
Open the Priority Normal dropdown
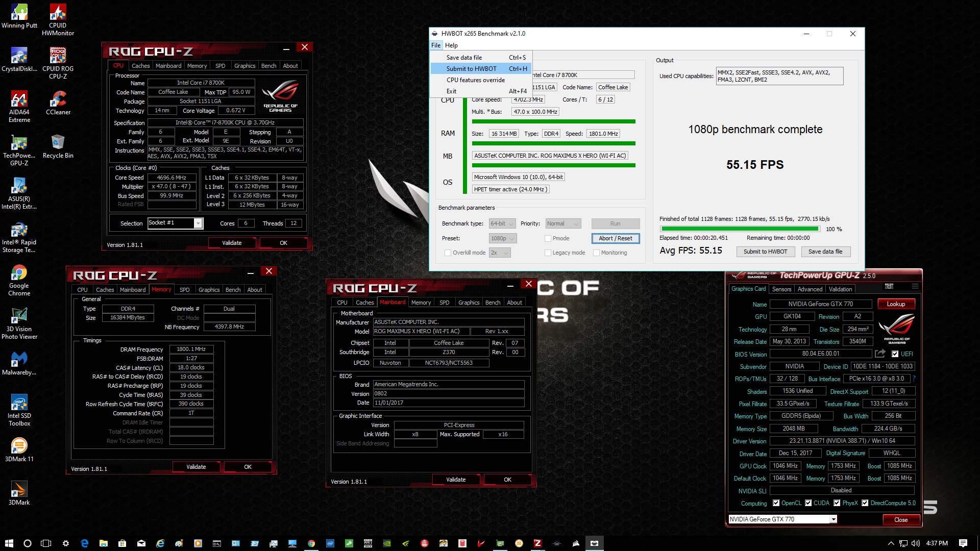pyautogui.click(x=563, y=223)
